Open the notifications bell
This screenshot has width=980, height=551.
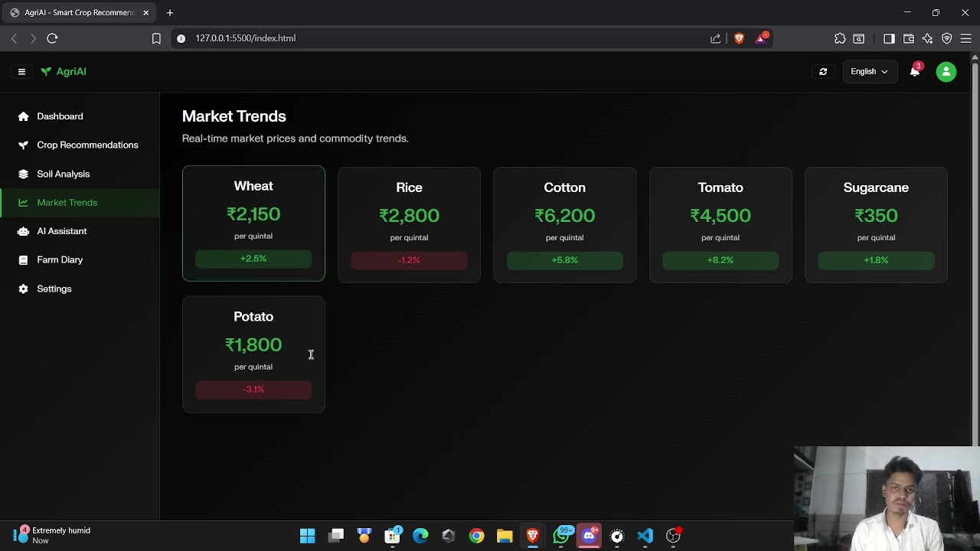tap(915, 72)
